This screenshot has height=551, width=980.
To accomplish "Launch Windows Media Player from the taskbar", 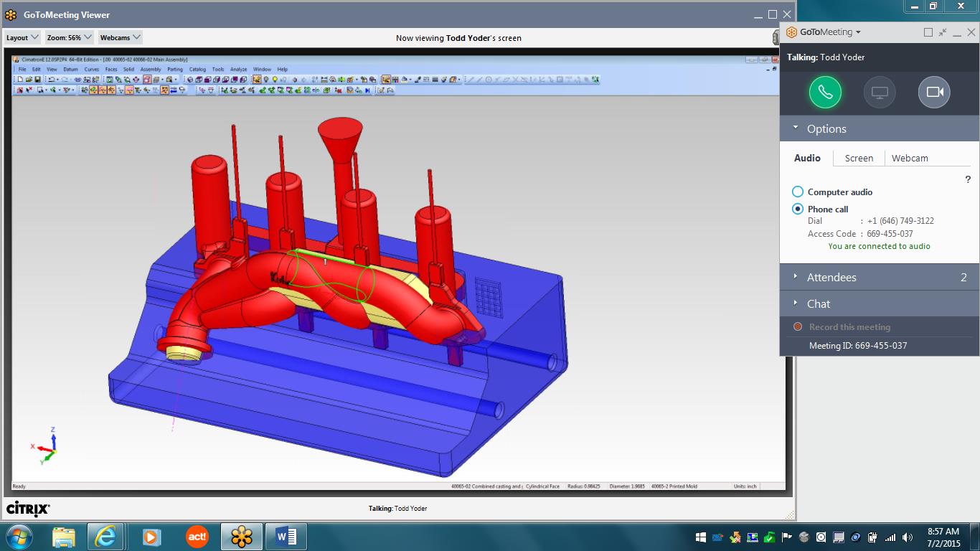I will point(151,536).
